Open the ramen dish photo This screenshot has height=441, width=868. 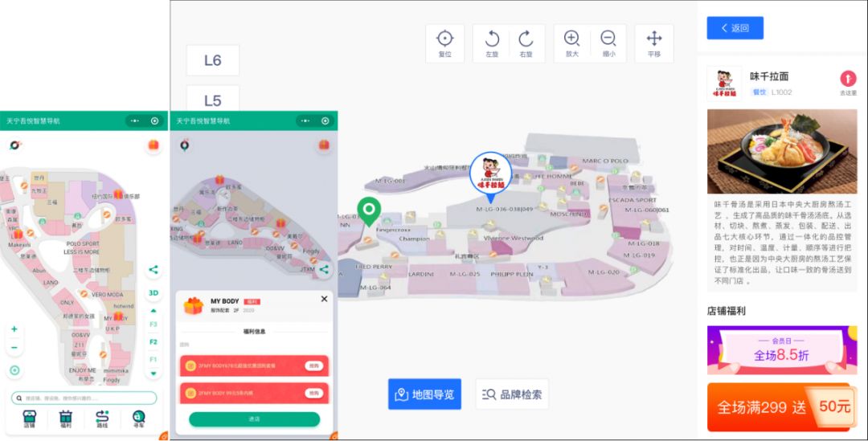[x=782, y=151]
